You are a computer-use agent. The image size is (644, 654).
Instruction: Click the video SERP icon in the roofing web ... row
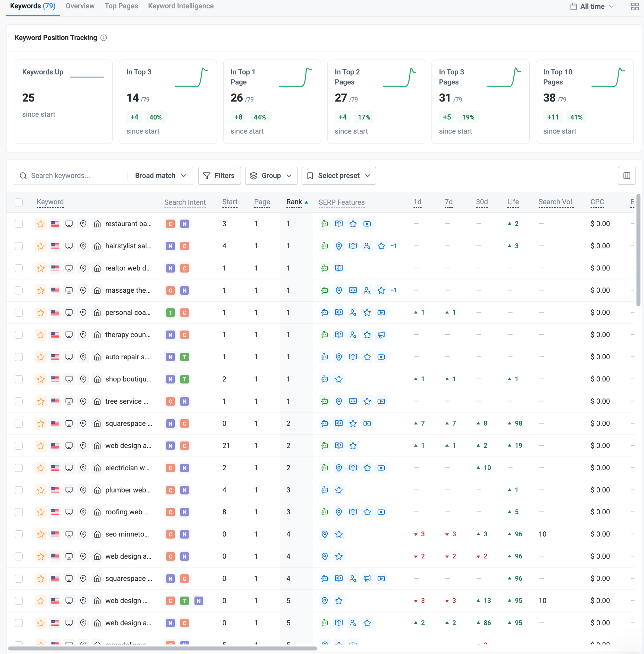[381, 512]
